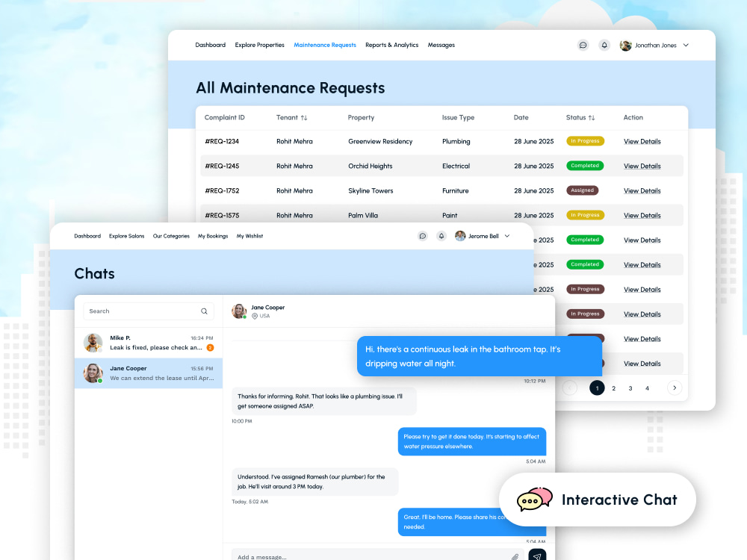Click In Progress status badge for #REQ-1234
The height and width of the screenshot is (560, 747).
[x=585, y=141]
